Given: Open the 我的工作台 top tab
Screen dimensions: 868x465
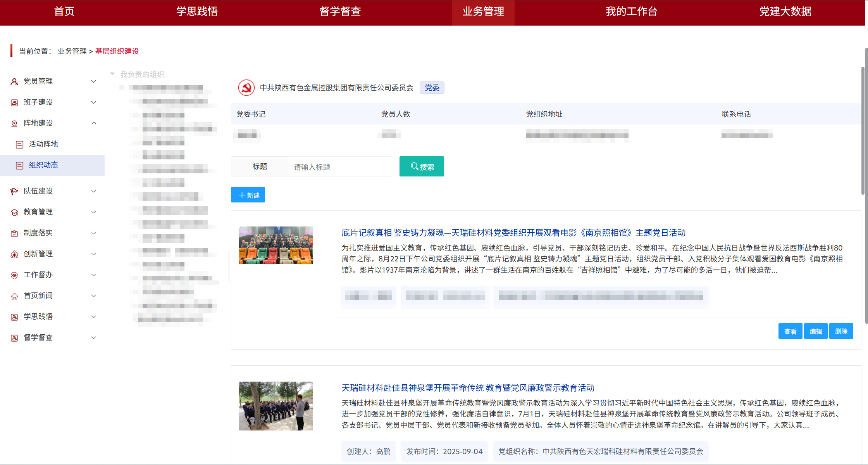Looking at the screenshot, I should click(x=631, y=12).
